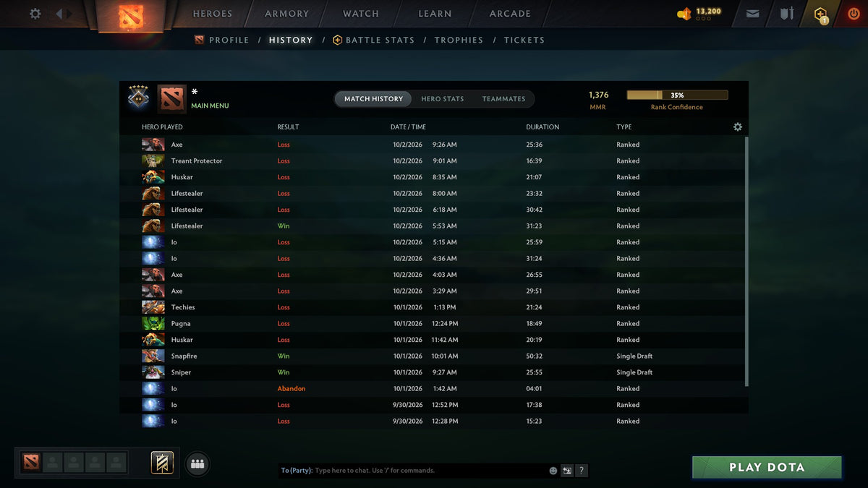Click the Dota 2 logo home button

tap(131, 15)
